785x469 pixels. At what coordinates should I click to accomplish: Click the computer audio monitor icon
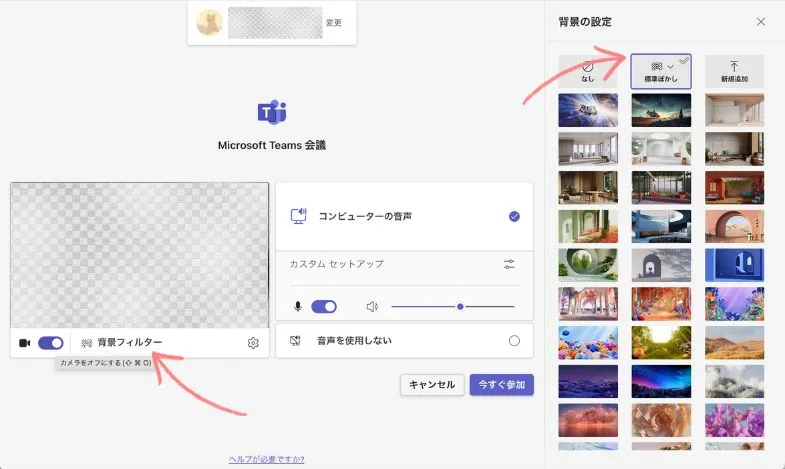click(299, 216)
